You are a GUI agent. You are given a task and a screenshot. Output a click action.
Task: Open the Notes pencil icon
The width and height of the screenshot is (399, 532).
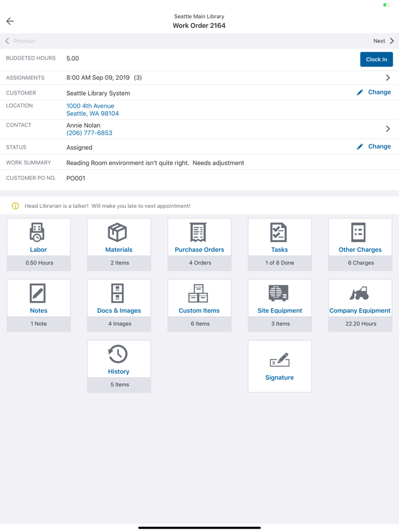coord(38,293)
